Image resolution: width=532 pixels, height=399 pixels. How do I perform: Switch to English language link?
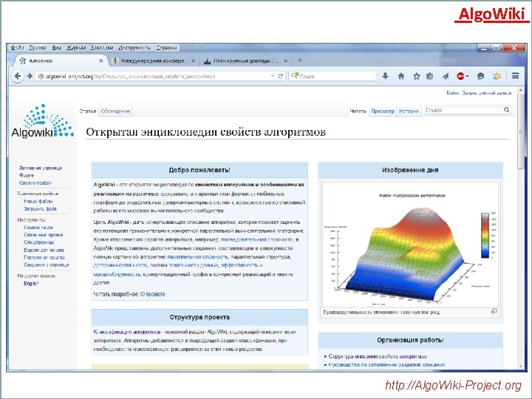coord(31,284)
